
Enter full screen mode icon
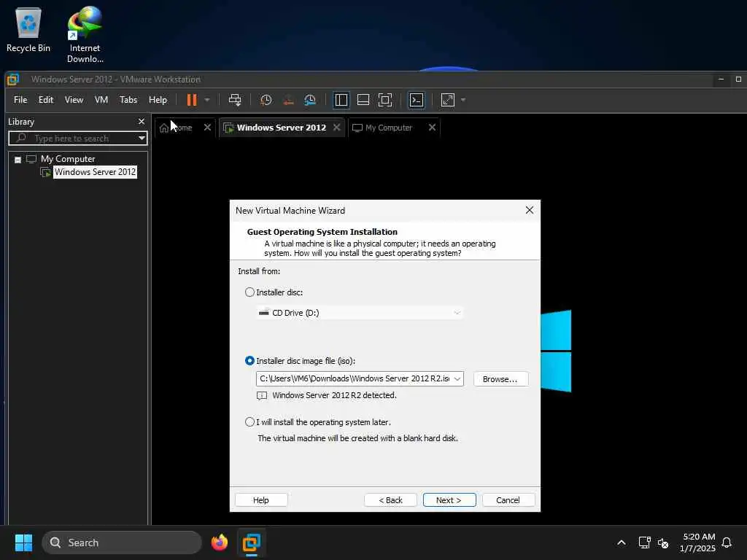pyautogui.click(x=385, y=100)
